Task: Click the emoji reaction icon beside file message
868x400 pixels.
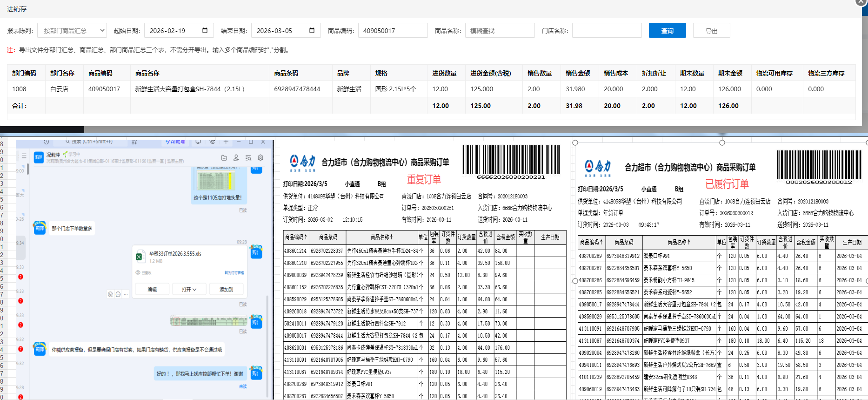Action: pos(110,294)
